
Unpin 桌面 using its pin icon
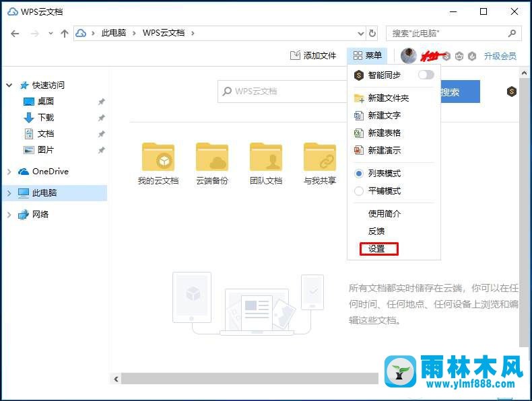click(x=101, y=102)
